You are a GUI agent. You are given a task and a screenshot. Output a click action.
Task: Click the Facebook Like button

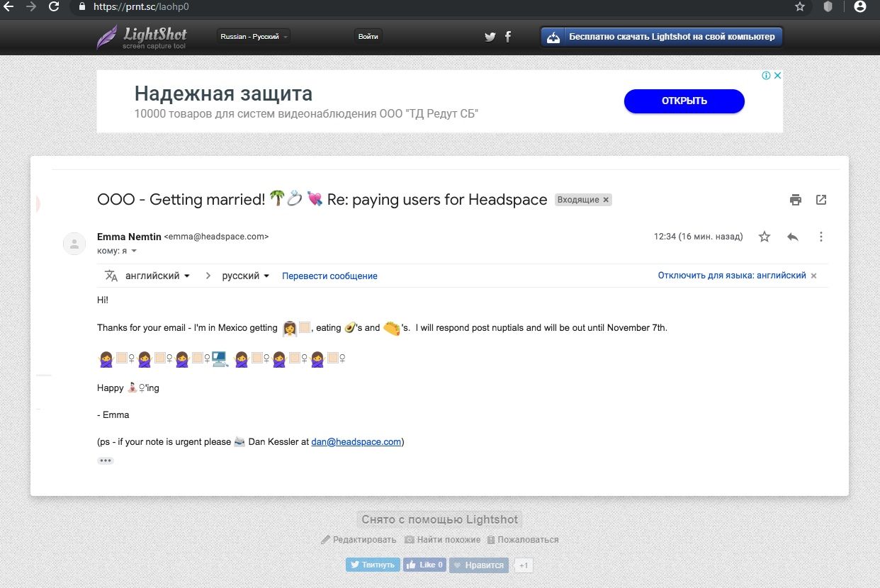pos(424,565)
